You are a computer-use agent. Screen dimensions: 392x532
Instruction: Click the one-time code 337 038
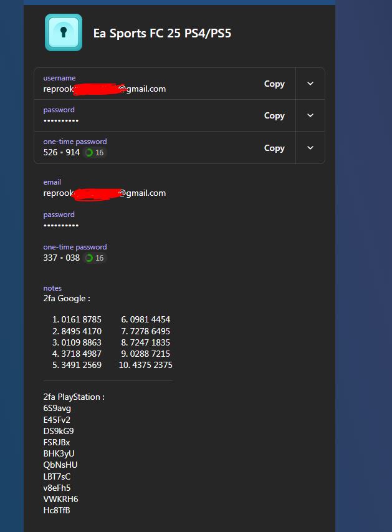61,258
